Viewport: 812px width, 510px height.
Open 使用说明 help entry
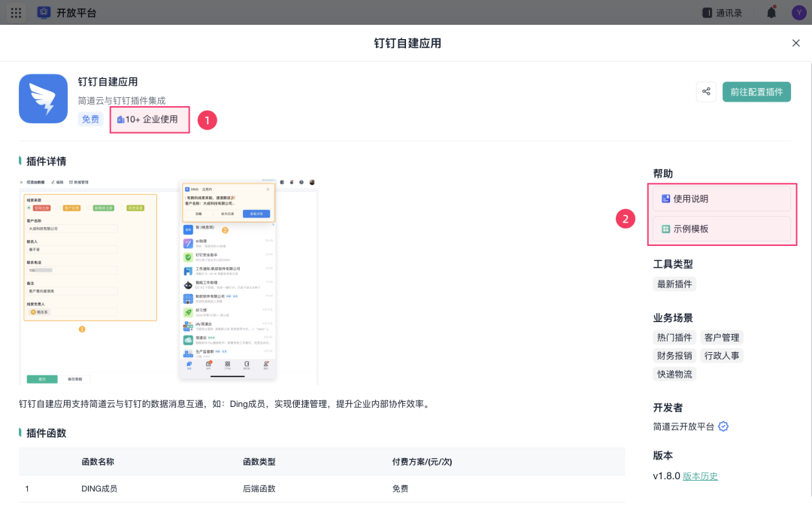point(722,199)
